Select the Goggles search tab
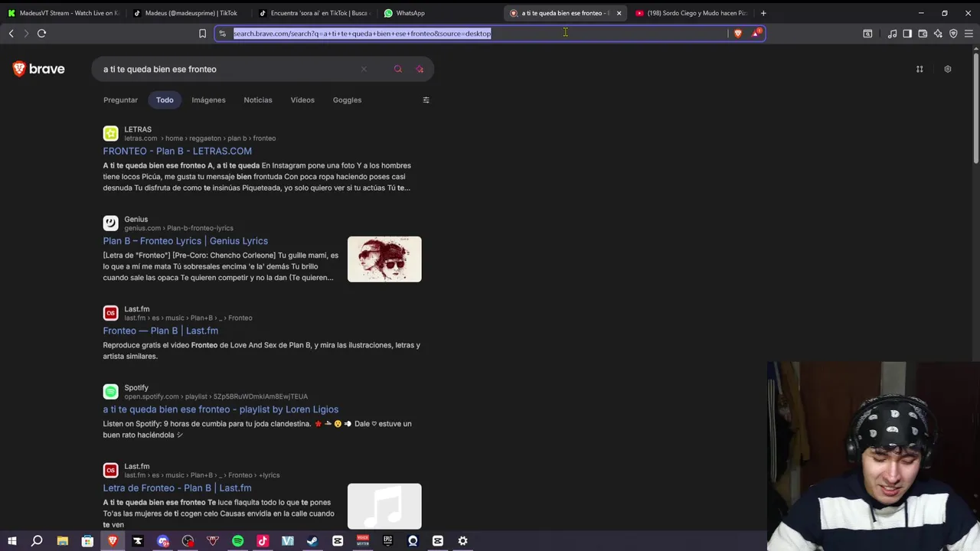 point(347,100)
